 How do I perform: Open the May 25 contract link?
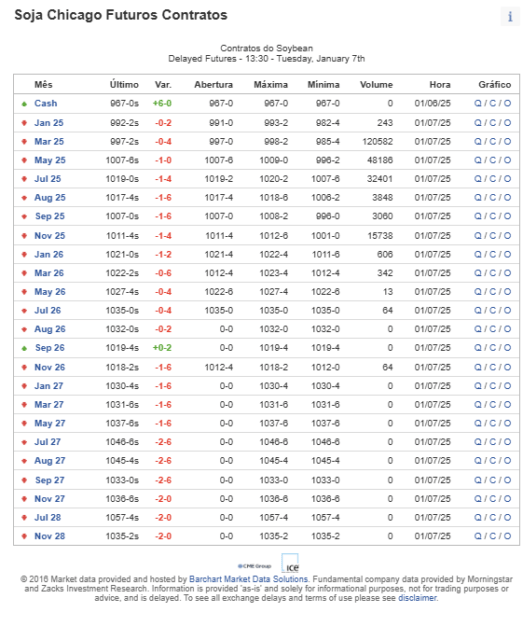click(x=50, y=160)
